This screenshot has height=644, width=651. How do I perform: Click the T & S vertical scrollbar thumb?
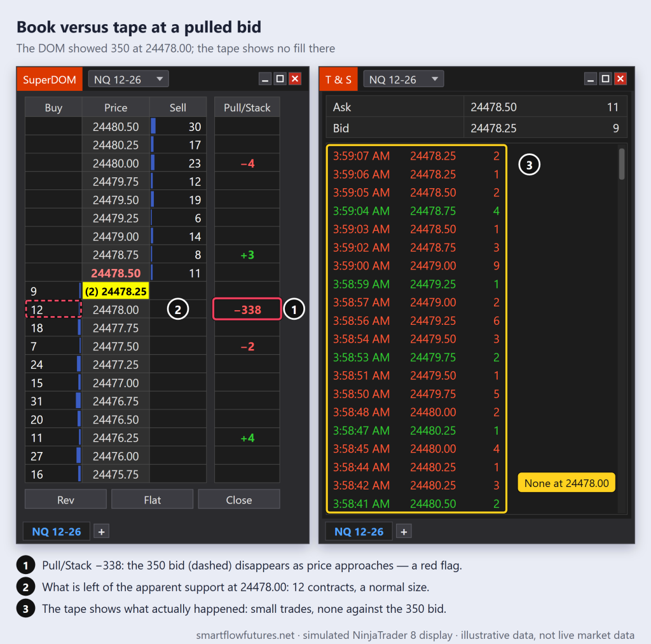[x=622, y=164]
